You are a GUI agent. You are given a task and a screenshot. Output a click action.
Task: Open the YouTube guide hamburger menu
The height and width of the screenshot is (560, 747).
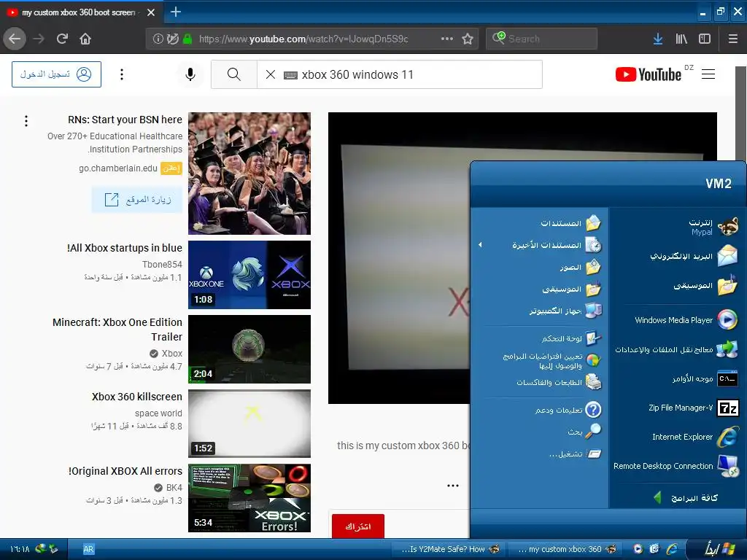[x=708, y=74]
